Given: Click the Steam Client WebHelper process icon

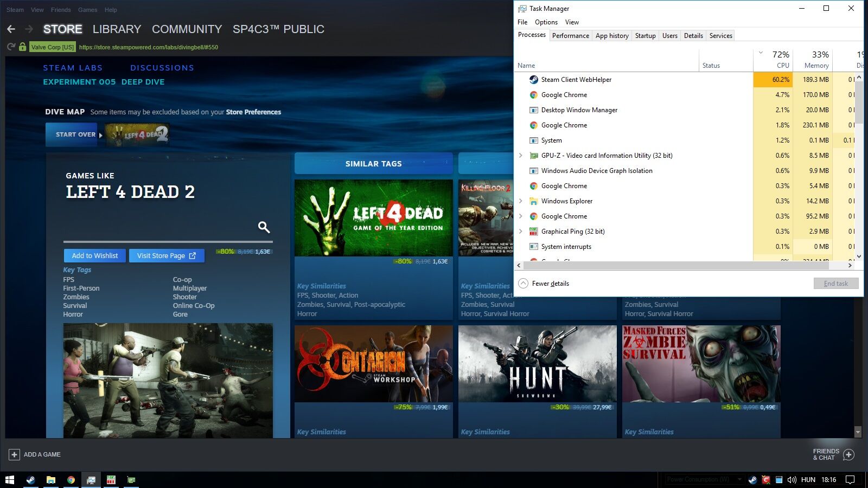Looking at the screenshot, I should point(534,80).
